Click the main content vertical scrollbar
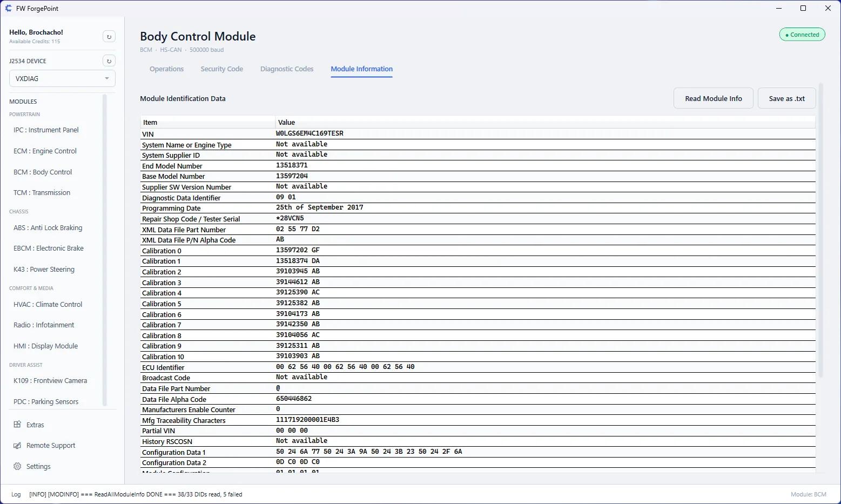The height and width of the screenshot is (504, 841). tap(821, 230)
